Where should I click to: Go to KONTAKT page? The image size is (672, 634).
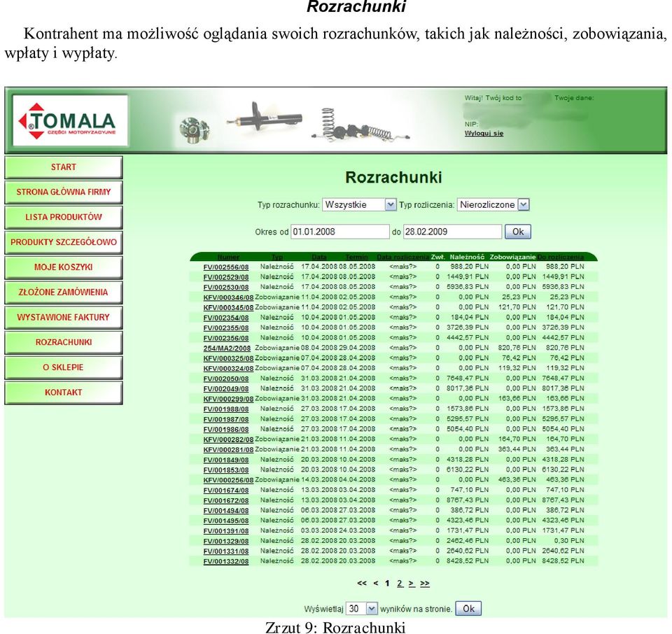[64, 393]
